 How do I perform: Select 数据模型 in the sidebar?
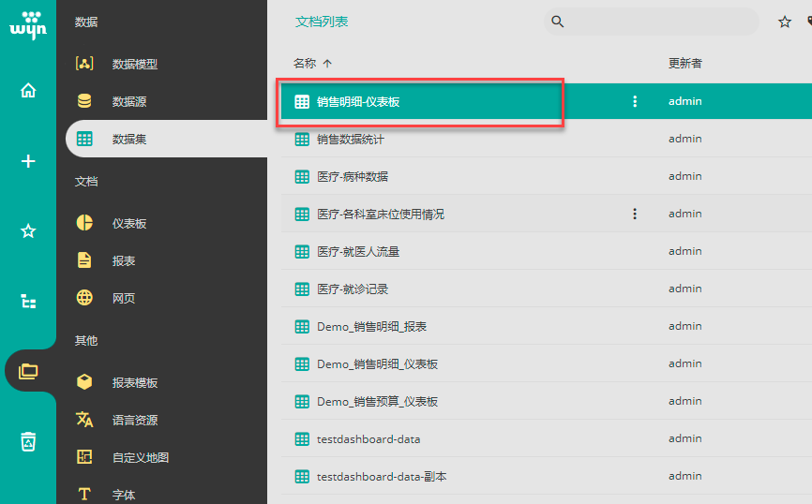134,64
